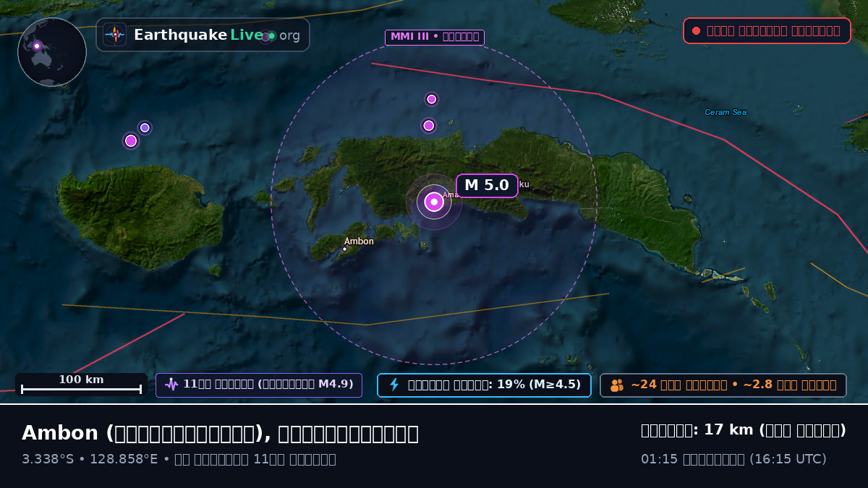Select the main epicenter marker beside M 5.0
Screen dimensions: 868x488
pos(434,202)
